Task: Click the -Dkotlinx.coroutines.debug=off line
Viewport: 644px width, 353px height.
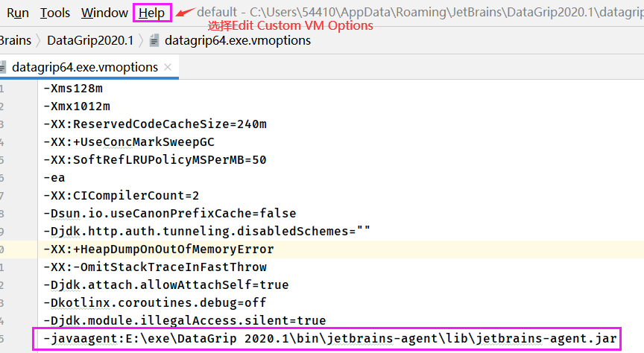Action: coord(155,302)
